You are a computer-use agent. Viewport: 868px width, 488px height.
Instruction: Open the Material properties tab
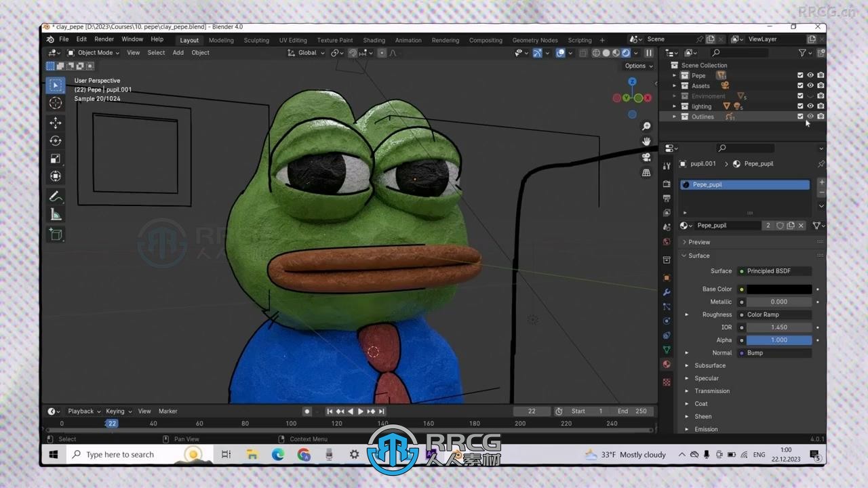click(x=667, y=364)
